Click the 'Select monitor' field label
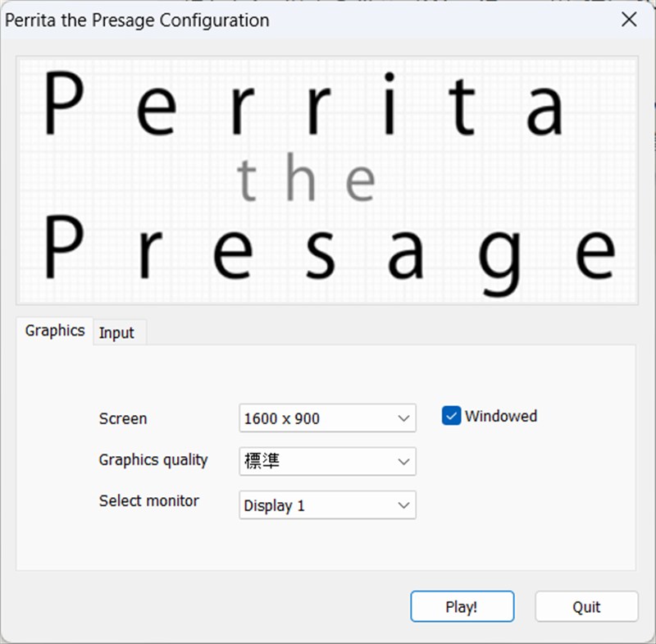 pos(148,500)
